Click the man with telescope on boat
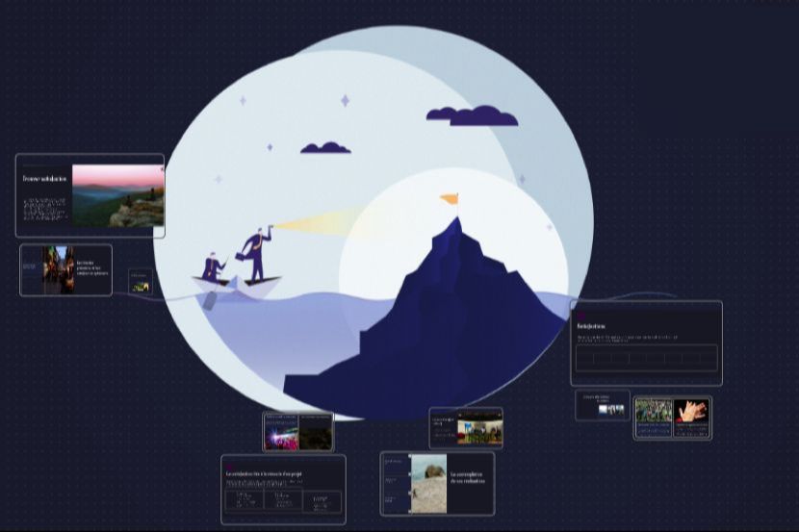The image size is (799, 532). 256,254
